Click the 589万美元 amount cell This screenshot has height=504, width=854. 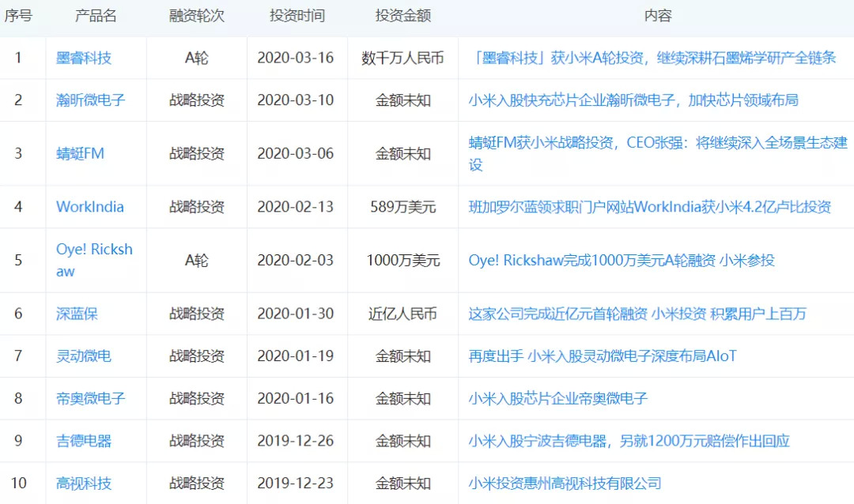pos(403,207)
